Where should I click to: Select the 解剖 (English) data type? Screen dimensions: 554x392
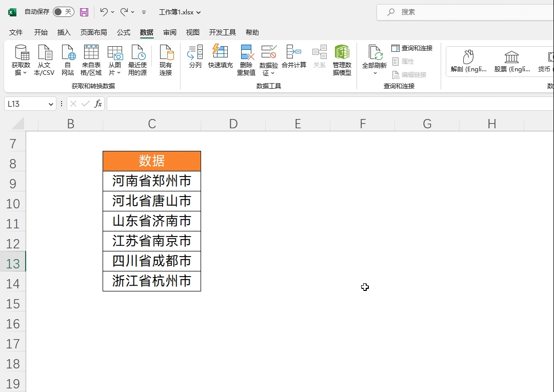pyautogui.click(x=468, y=61)
